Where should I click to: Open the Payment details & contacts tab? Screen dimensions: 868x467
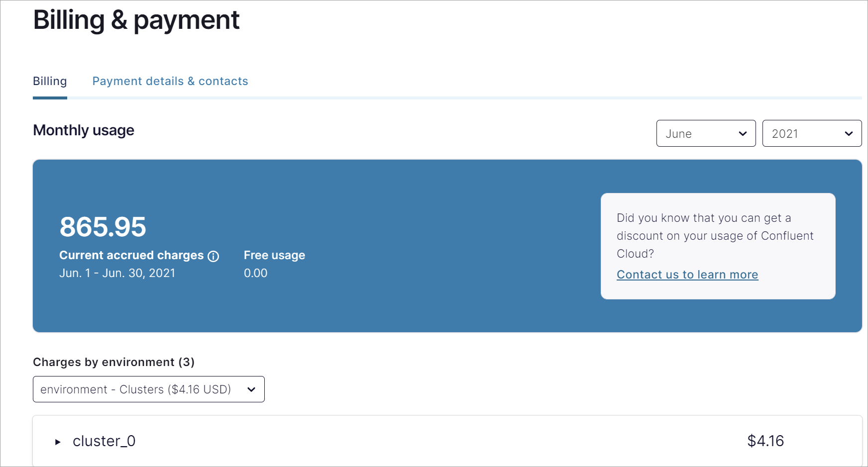[170, 81]
